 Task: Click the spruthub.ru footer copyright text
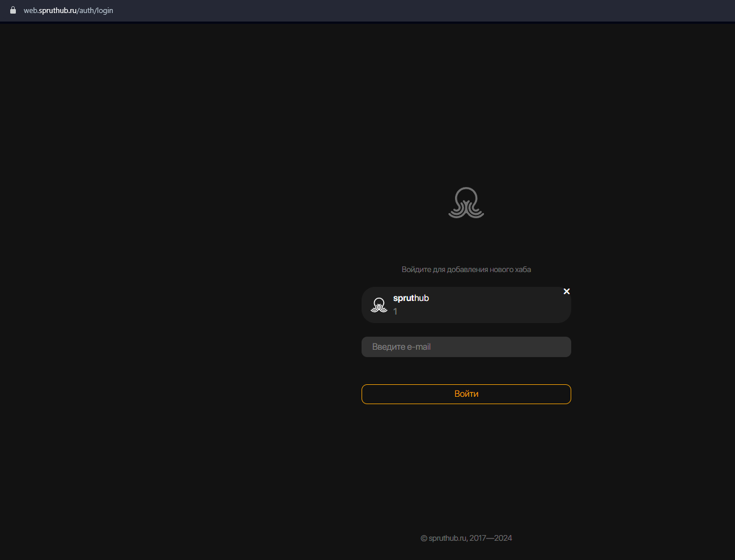click(x=447, y=538)
